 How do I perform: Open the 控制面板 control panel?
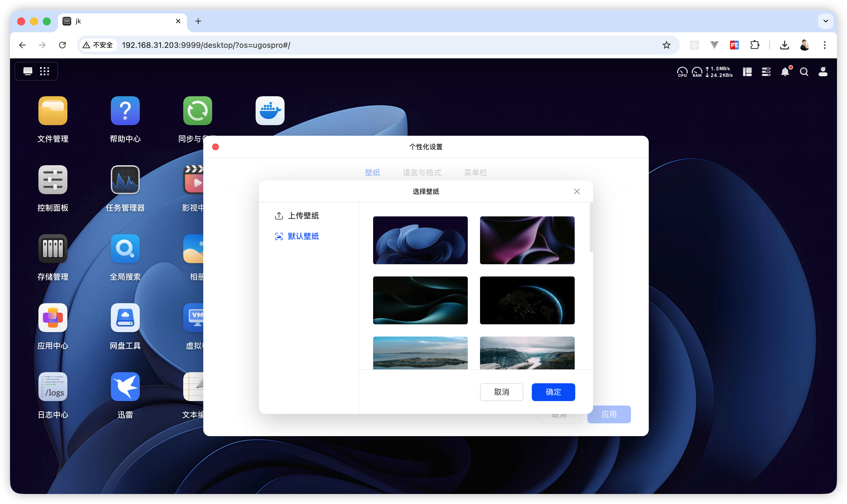pos(53,180)
